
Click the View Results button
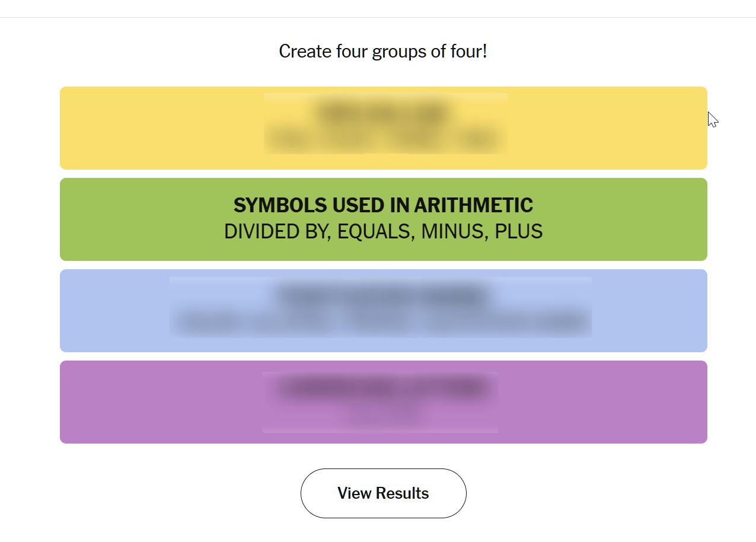(x=383, y=493)
